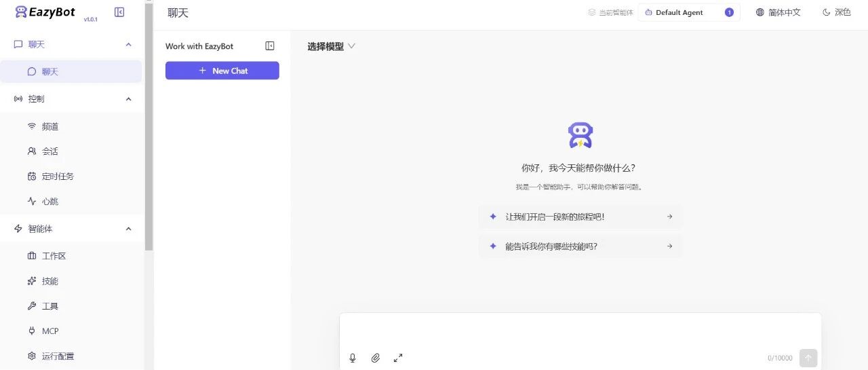Click the 频道 wifi icon
The width and height of the screenshot is (868, 370).
click(x=32, y=126)
